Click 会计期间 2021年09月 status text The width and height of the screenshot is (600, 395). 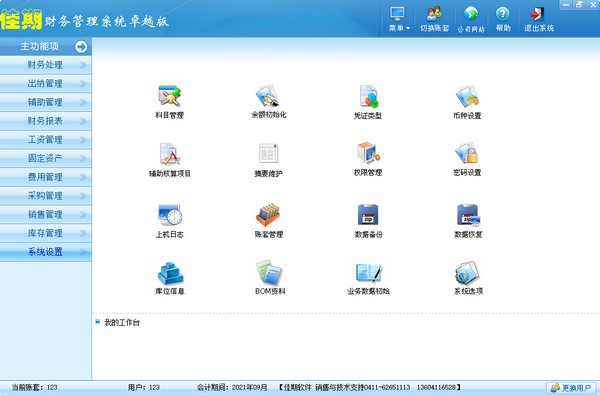tap(232, 387)
